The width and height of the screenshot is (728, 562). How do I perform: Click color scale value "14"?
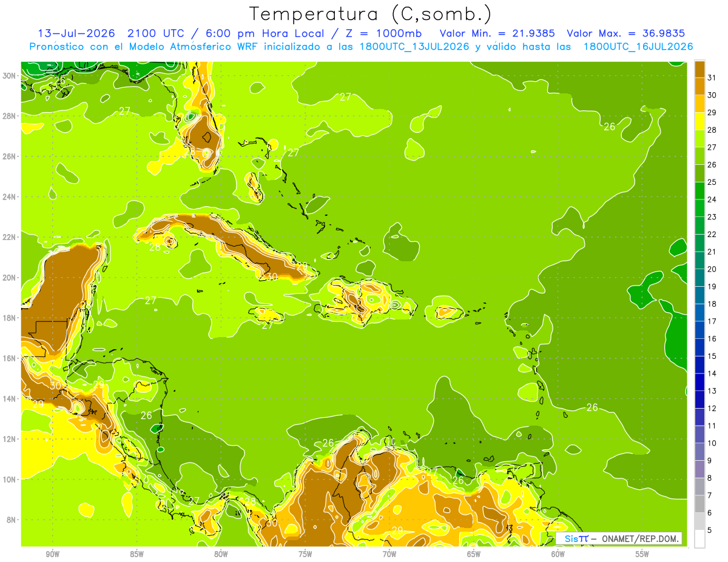click(712, 373)
